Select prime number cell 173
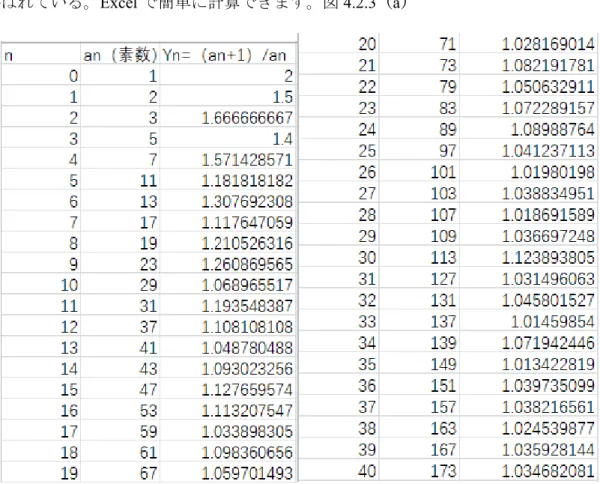Screen dimensions: 600x484 [x=419, y=471]
